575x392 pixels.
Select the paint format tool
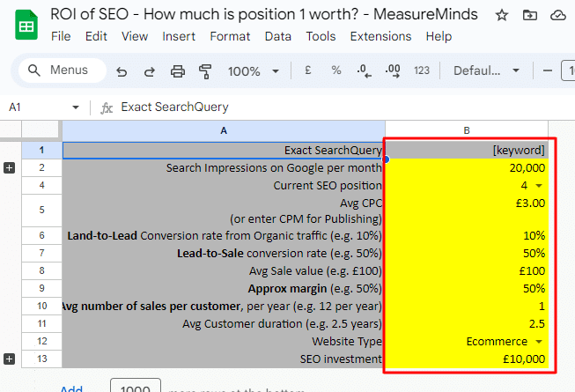[205, 71]
